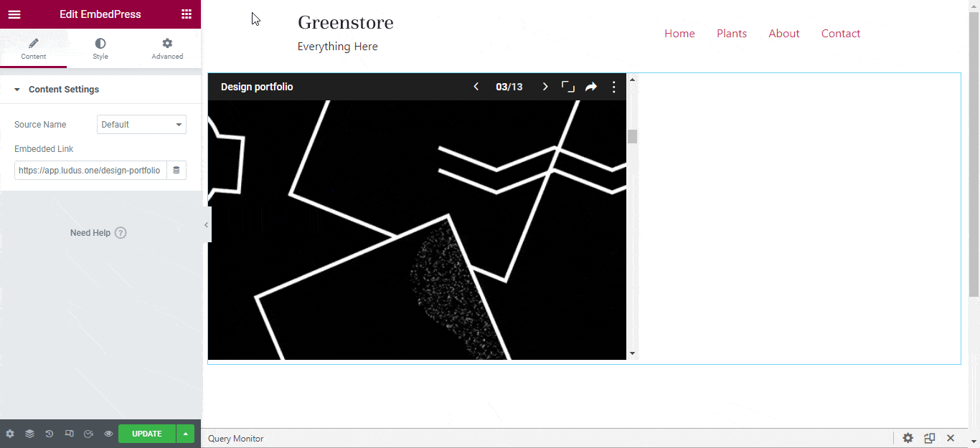Click the embed scrollbar up arrow
Screen dimensions: 980x448
click(632, 79)
